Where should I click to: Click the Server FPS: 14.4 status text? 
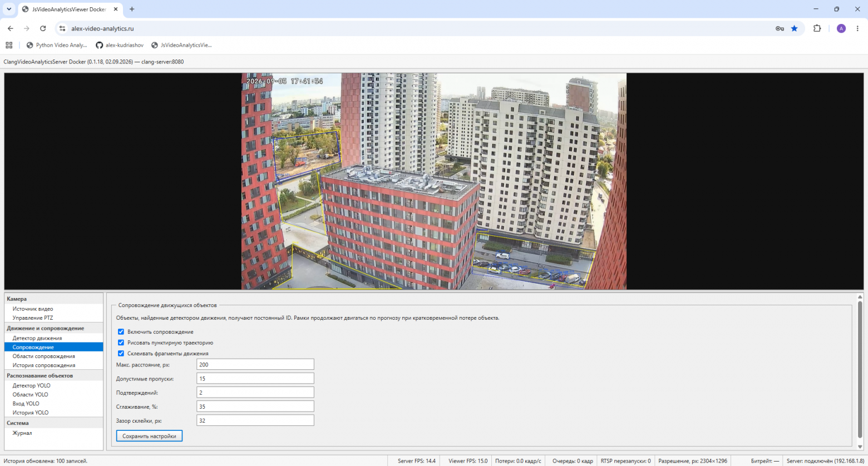click(x=417, y=461)
